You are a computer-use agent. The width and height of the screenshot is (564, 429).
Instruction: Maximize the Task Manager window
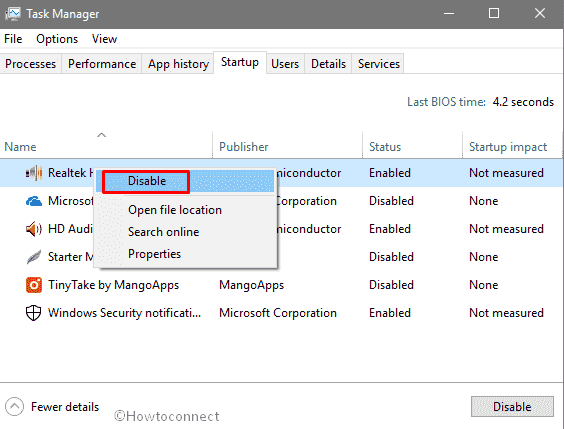point(494,13)
